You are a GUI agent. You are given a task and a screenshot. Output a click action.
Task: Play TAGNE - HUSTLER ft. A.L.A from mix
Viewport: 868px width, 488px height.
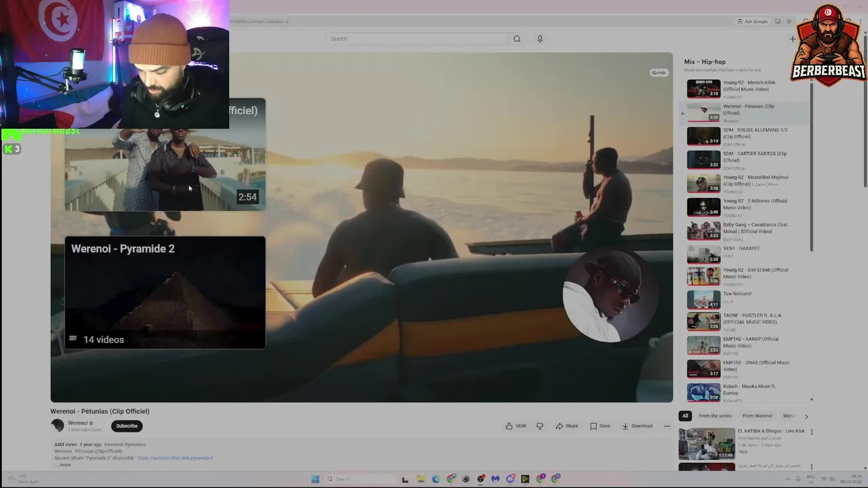pos(746,322)
